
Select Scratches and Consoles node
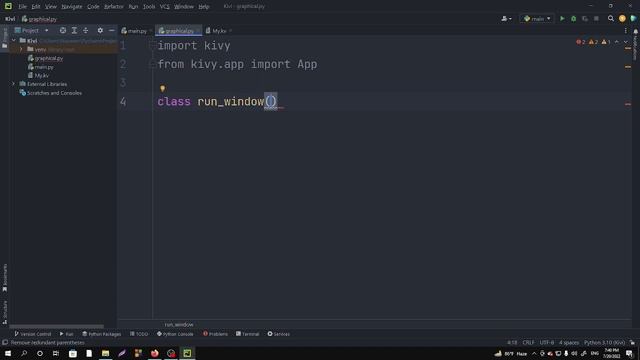(51, 93)
